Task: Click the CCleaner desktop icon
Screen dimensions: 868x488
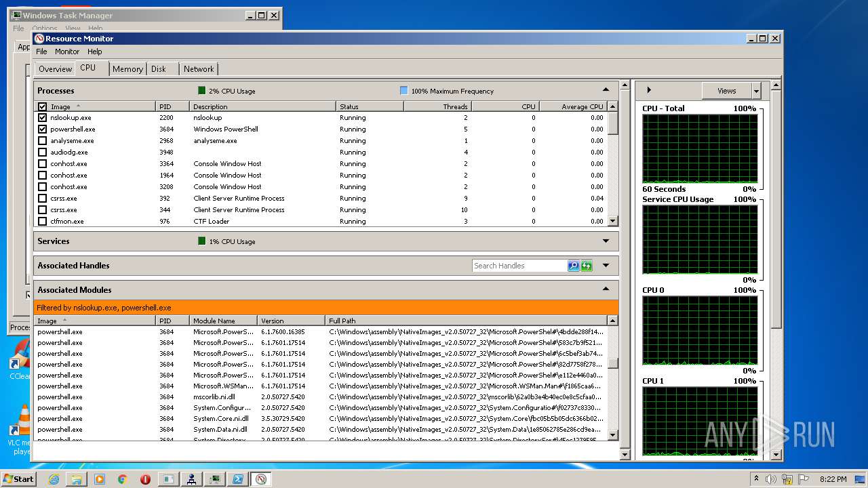Action: pos(20,359)
